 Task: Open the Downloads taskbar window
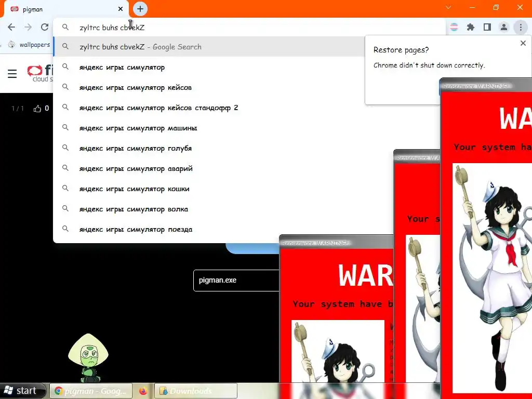[196, 391]
